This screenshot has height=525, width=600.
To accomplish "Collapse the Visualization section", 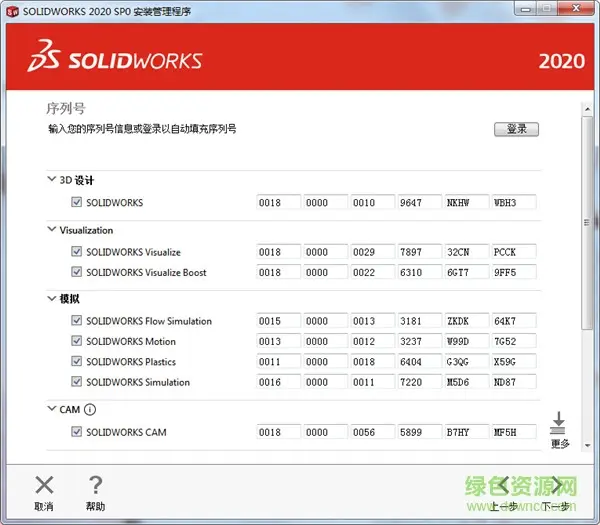I will click(x=51, y=229).
